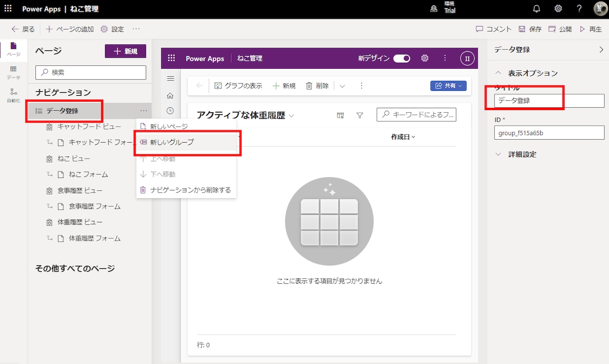609x364 pixels.
Task: Edit the タイトル field データ登録
Action: pyautogui.click(x=549, y=100)
